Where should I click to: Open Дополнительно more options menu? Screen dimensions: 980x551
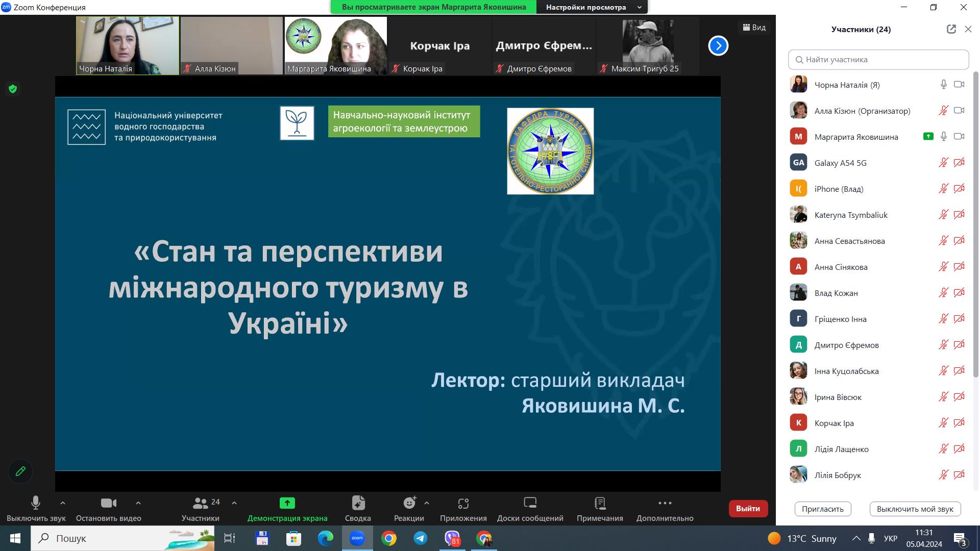click(665, 504)
